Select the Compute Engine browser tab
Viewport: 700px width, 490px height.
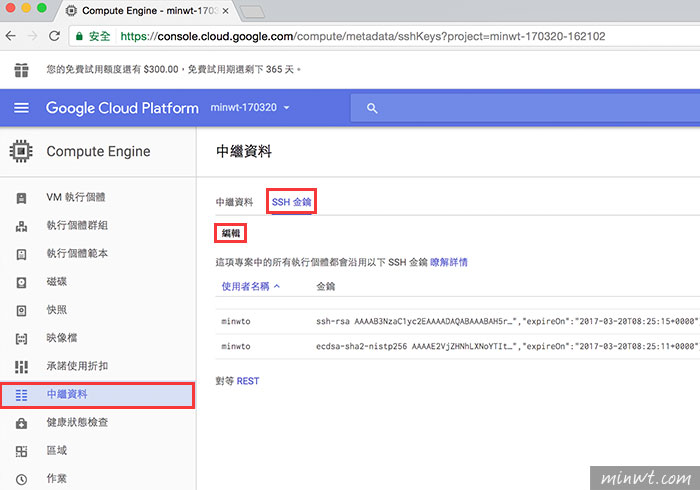click(x=147, y=11)
